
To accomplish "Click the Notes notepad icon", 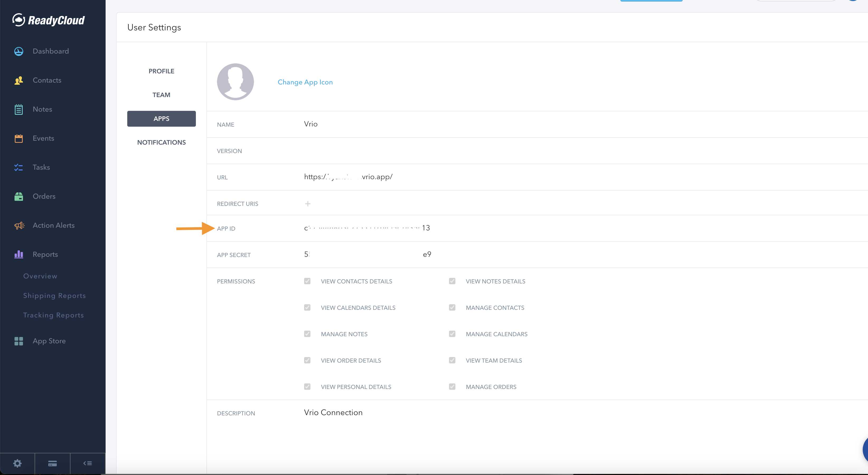I will click(x=19, y=109).
